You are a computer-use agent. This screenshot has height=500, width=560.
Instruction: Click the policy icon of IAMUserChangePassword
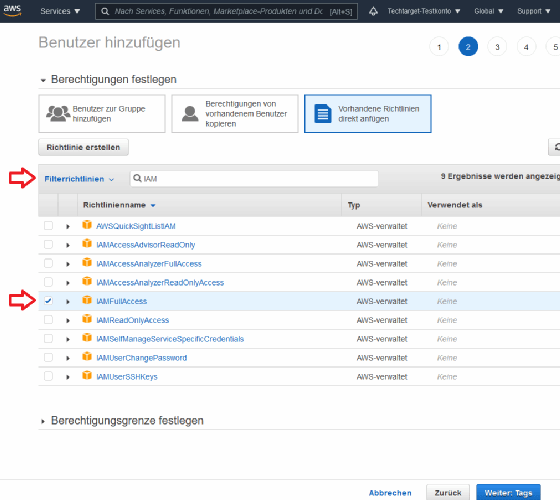tap(87, 356)
